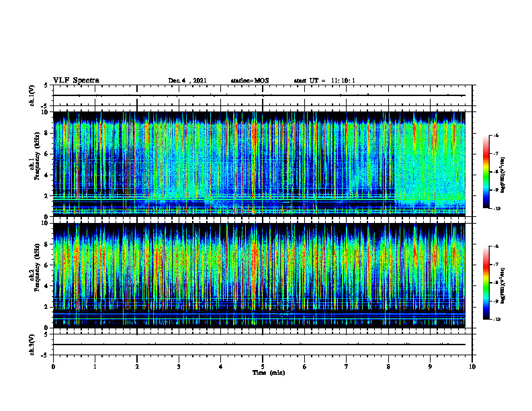Click the ch.1 spectrogram color scale bar

[x=486, y=172]
